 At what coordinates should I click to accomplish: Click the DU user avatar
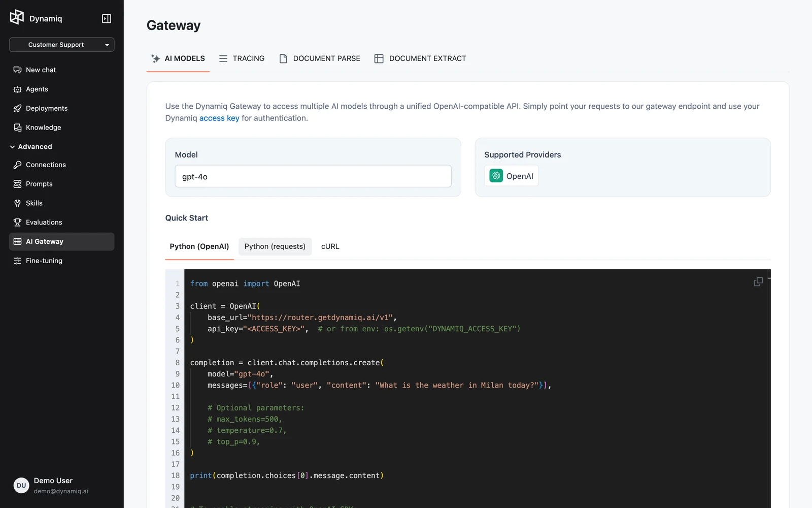[21, 486]
